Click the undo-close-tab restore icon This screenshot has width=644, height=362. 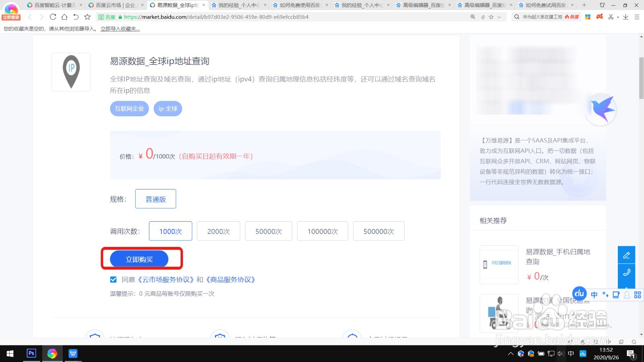(x=76, y=17)
